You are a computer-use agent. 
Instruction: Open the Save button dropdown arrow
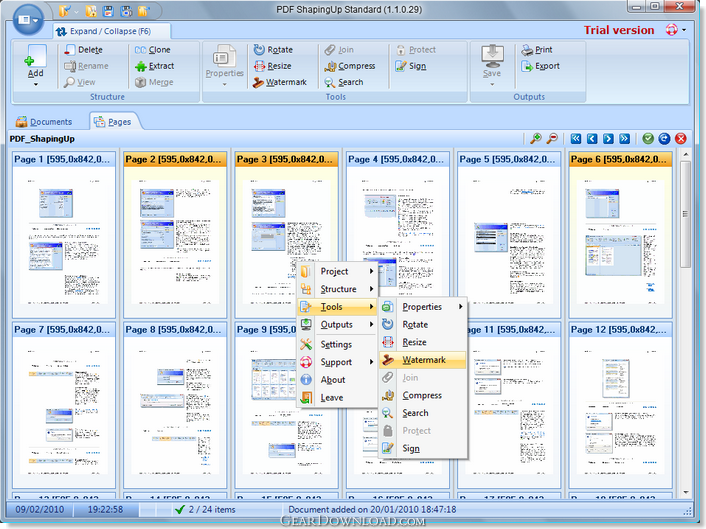pos(492,84)
